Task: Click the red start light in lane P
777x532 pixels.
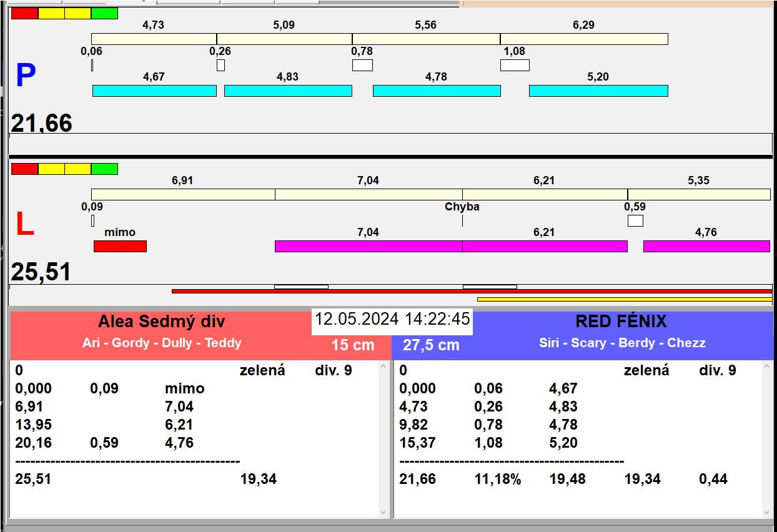Action: 25,13
